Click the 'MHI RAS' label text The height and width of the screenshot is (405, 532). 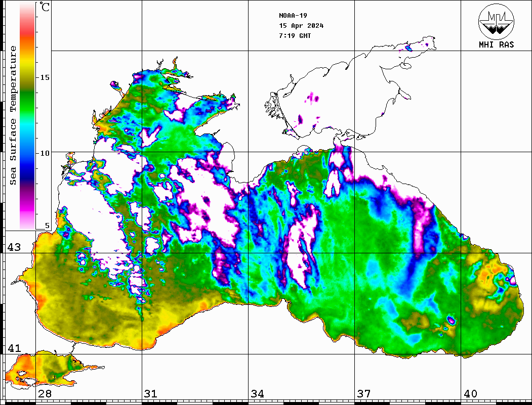pos(496,44)
